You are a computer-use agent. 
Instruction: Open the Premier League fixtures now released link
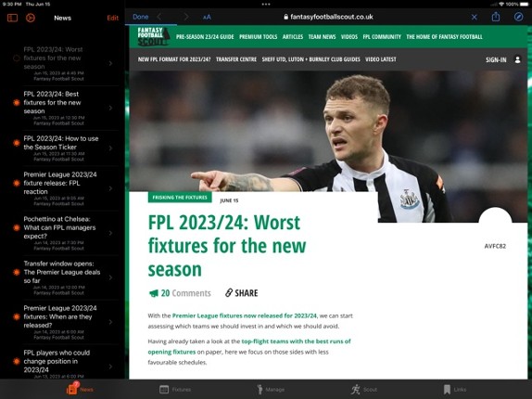pos(245,315)
